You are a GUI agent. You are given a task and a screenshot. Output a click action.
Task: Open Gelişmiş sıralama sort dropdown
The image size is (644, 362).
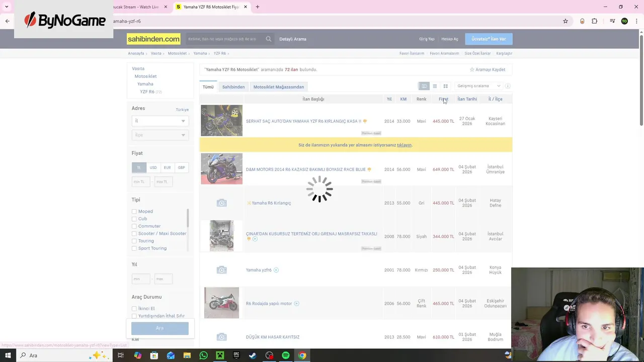point(478,86)
